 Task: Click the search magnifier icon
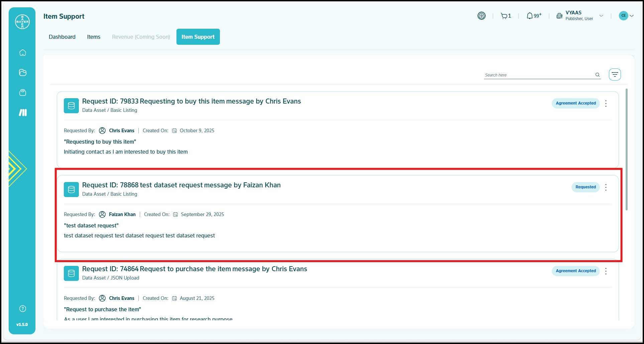pos(597,75)
